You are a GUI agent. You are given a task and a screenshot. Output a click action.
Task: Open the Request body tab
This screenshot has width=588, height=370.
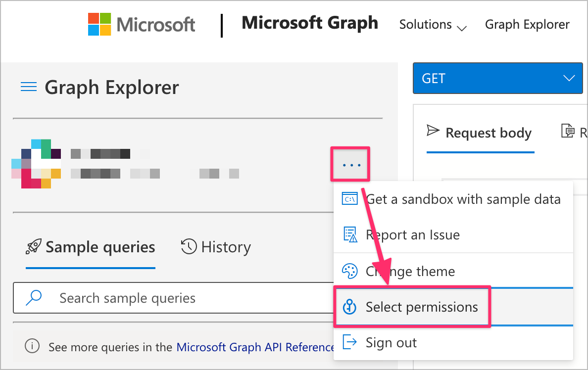click(x=480, y=133)
